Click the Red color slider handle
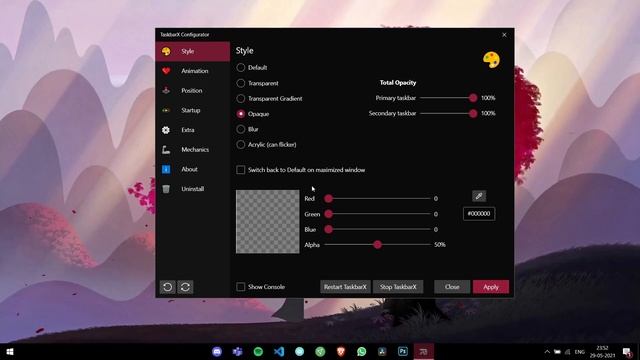Image resolution: width=640 pixels, height=360 pixels. 329,198
